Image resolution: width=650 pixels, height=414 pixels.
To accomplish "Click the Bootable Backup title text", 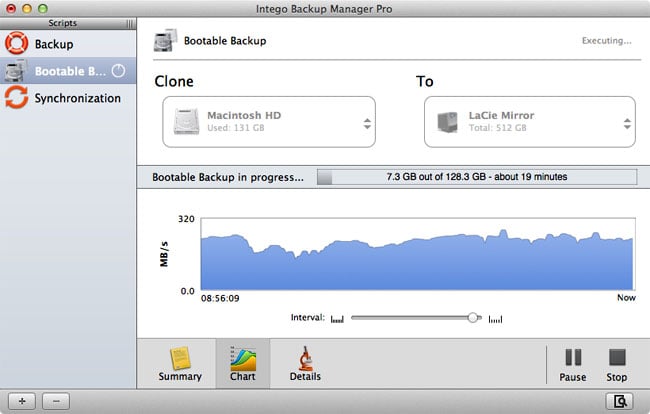I will coord(225,41).
